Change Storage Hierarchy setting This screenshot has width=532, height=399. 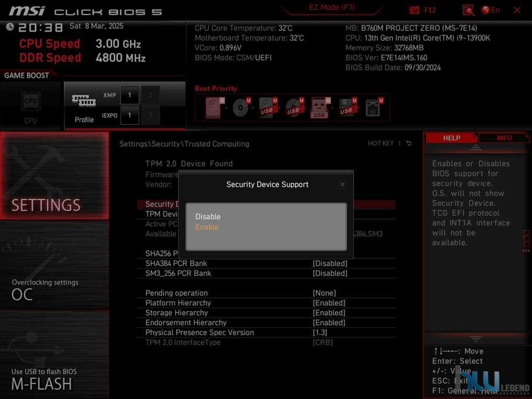(x=266, y=313)
